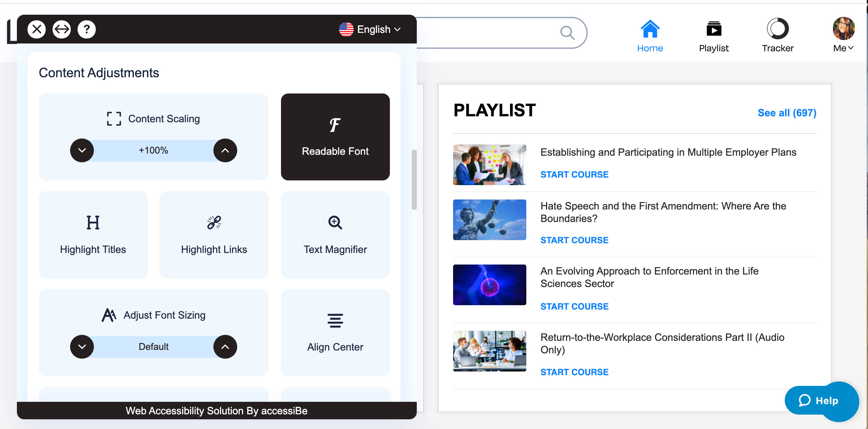Image resolution: width=868 pixels, height=429 pixels.
Task: Toggle the Text Magnifier tile
Action: coord(335,235)
